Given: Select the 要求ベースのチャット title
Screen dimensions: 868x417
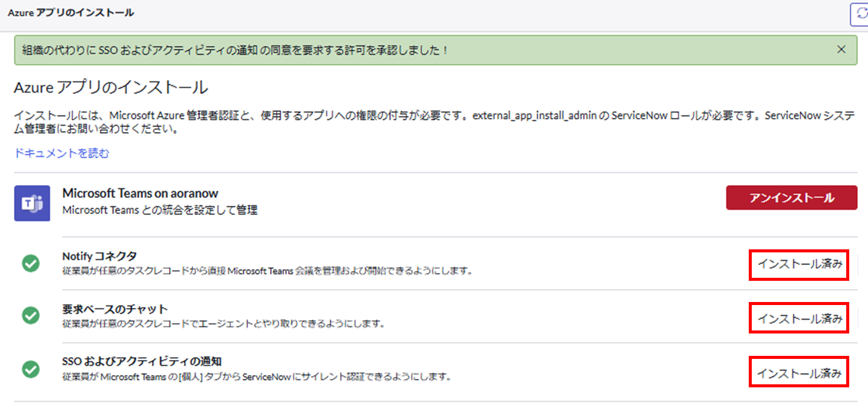Looking at the screenshot, I should click(115, 309).
